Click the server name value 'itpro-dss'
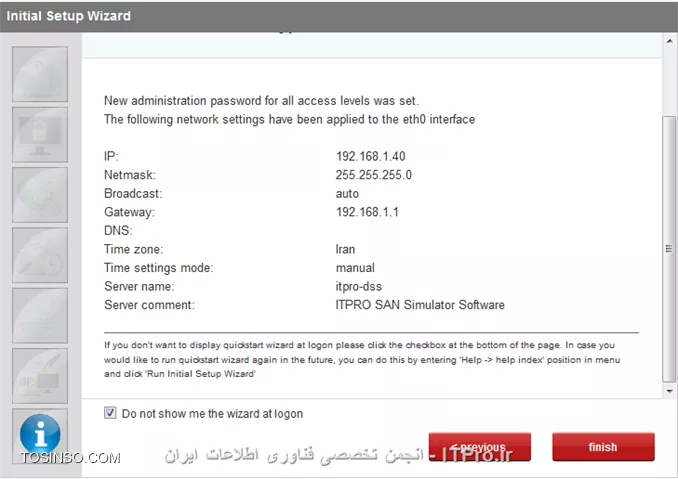 (358, 287)
